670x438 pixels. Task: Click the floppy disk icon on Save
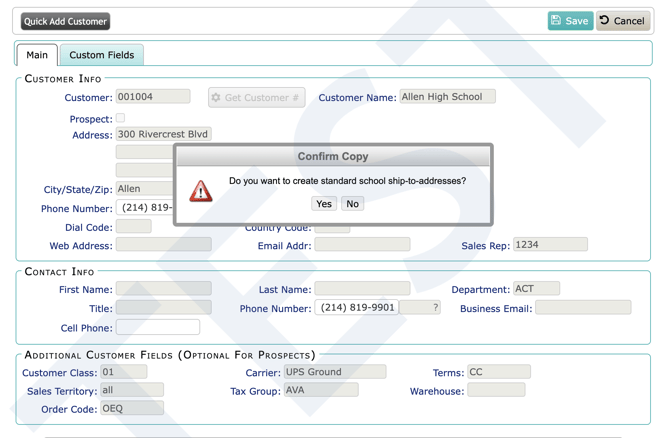pyautogui.click(x=555, y=20)
